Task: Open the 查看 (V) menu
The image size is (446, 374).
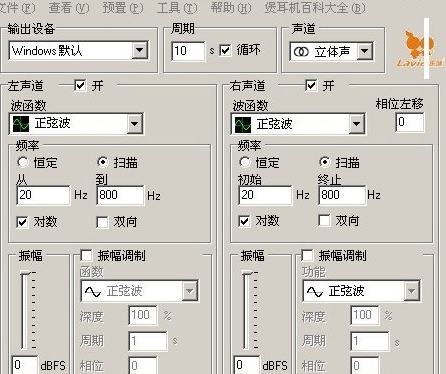Action: click(69, 8)
